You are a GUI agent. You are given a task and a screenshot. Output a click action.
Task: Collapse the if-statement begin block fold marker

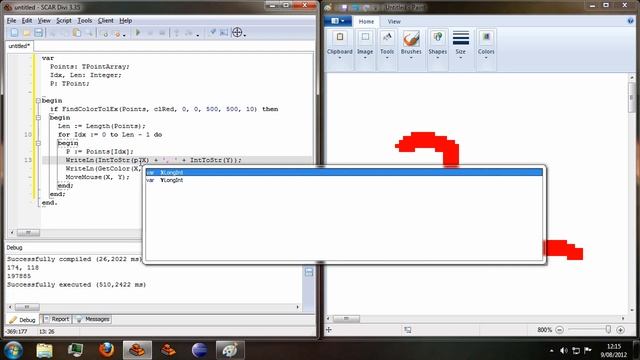38,118
